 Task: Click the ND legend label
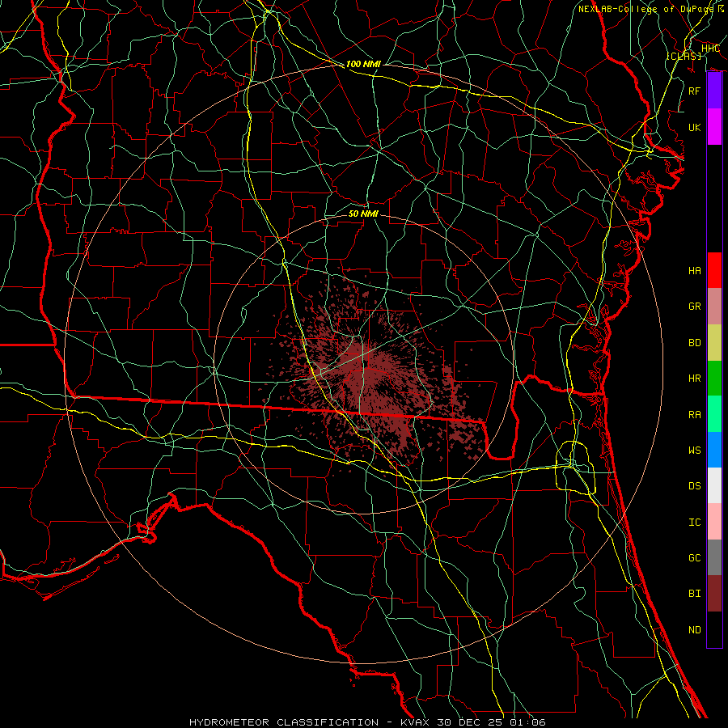pos(694,630)
